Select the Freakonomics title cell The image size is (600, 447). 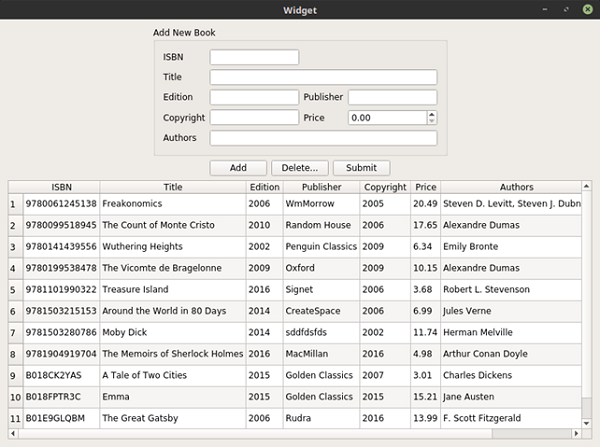(173, 204)
